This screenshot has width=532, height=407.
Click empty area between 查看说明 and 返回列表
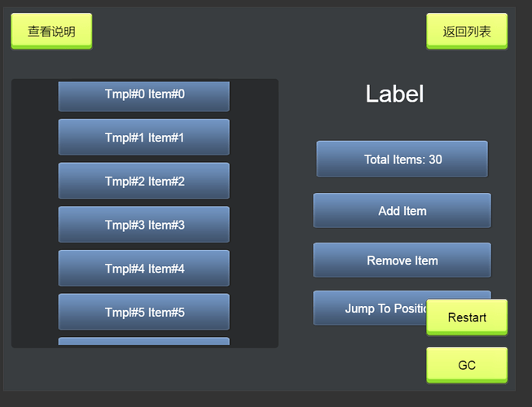pyautogui.click(x=259, y=31)
